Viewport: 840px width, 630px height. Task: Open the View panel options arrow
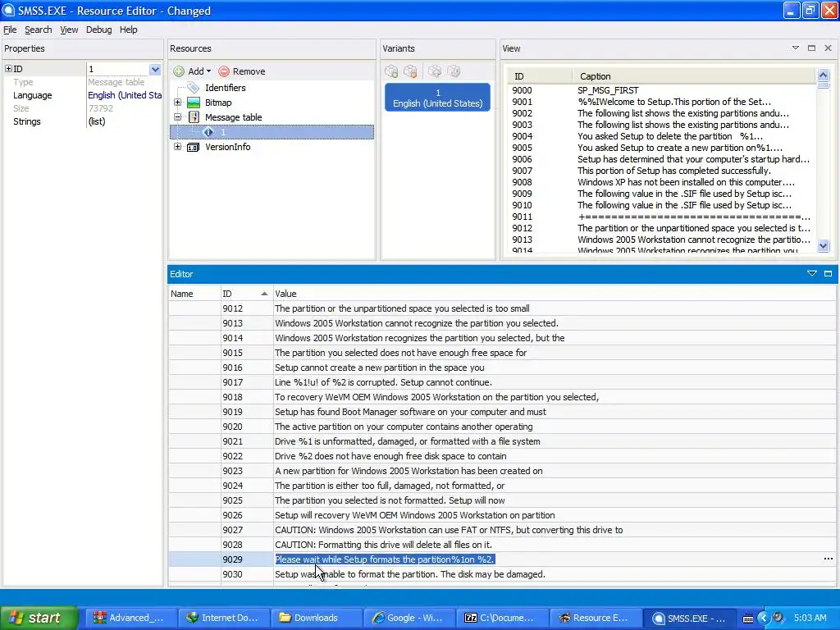(796, 48)
